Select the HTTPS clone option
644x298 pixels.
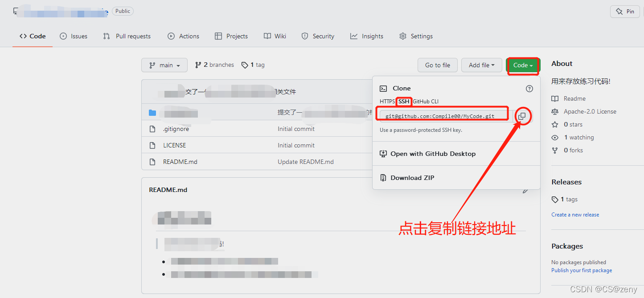click(x=387, y=102)
